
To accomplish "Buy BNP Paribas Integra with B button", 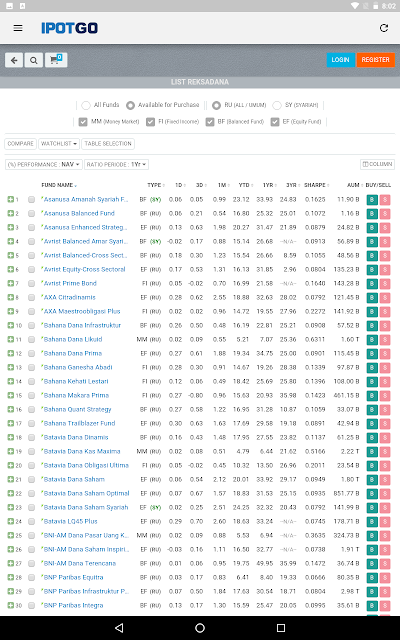I will tap(372, 606).
